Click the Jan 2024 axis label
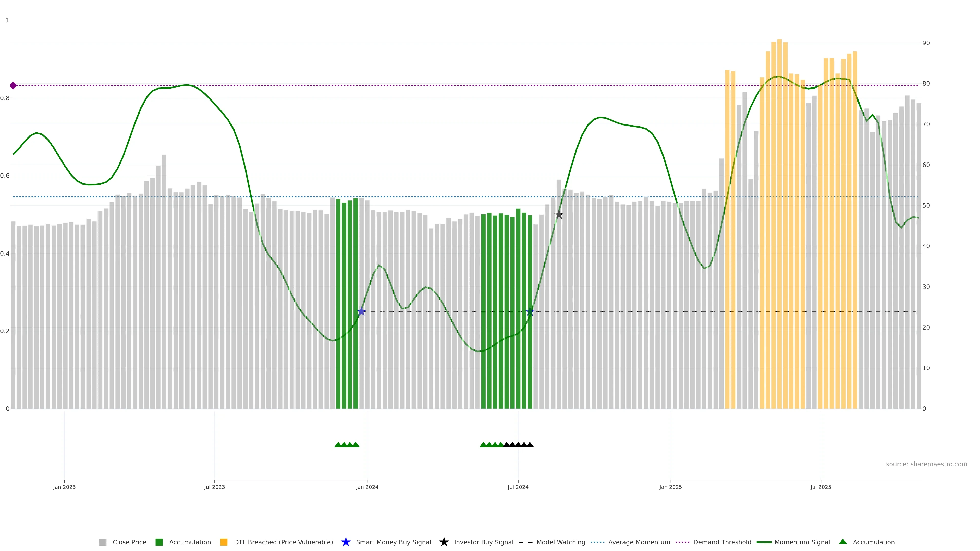 tap(367, 487)
